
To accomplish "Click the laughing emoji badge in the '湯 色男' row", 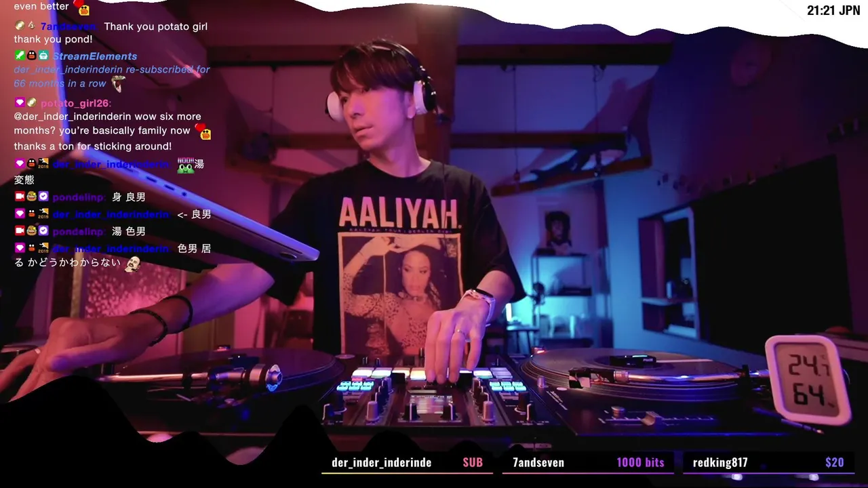I will pyautogui.click(x=31, y=231).
